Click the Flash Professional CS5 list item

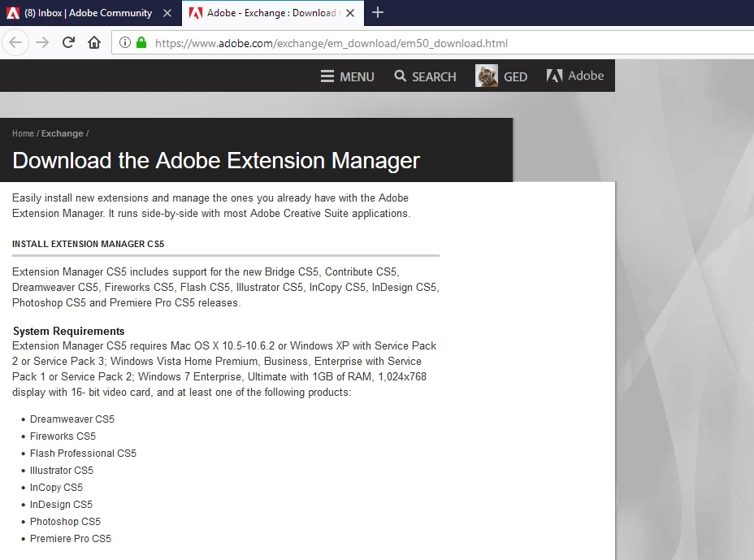83,454
